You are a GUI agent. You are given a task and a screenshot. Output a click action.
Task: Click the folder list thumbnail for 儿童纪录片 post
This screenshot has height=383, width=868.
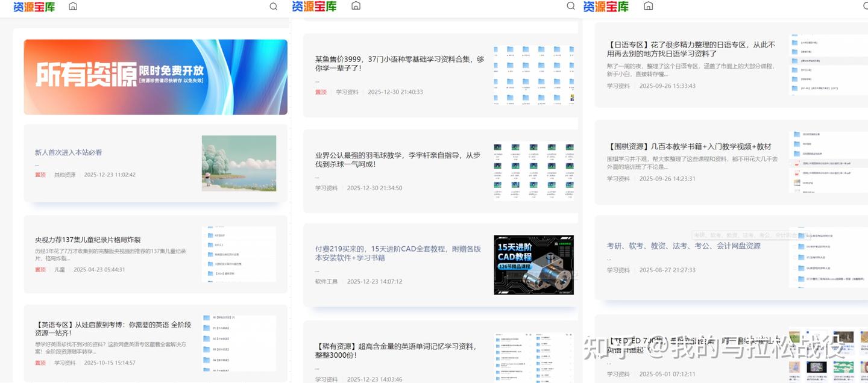239,254
